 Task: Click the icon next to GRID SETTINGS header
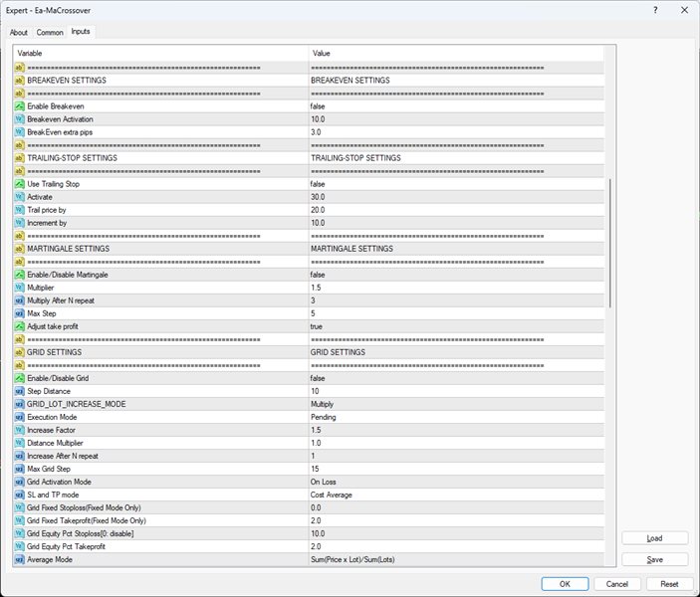[x=19, y=352]
